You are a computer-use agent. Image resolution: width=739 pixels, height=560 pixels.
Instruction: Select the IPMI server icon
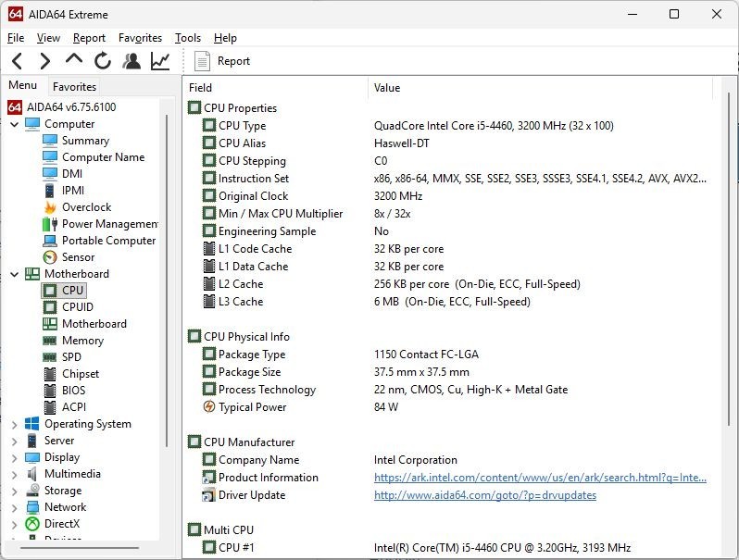click(x=49, y=191)
